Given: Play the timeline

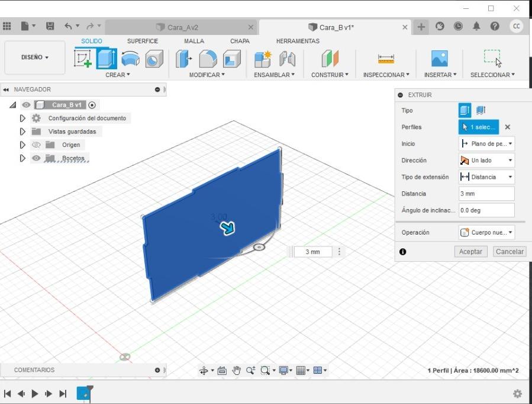Looking at the screenshot, I should tap(34, 394).
